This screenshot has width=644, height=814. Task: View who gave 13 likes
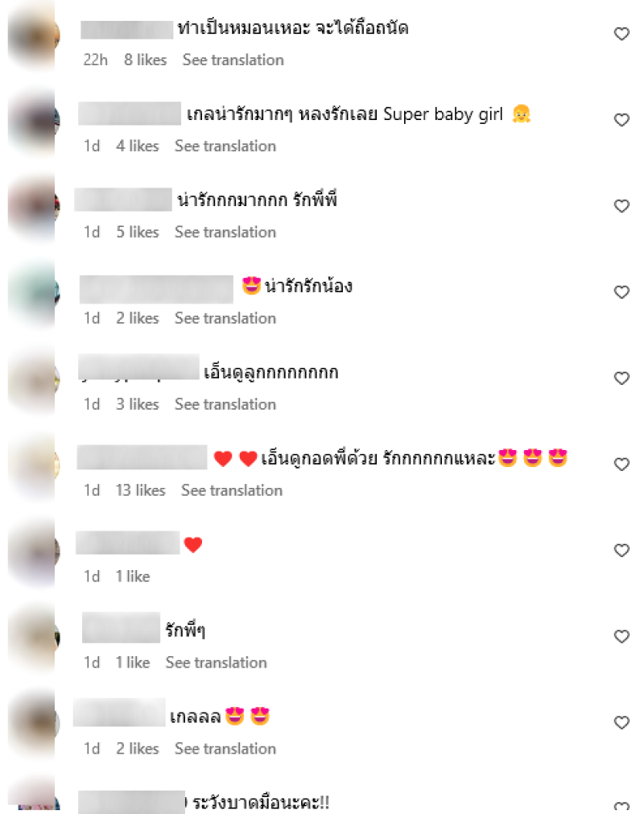click(x=140, y=490)
